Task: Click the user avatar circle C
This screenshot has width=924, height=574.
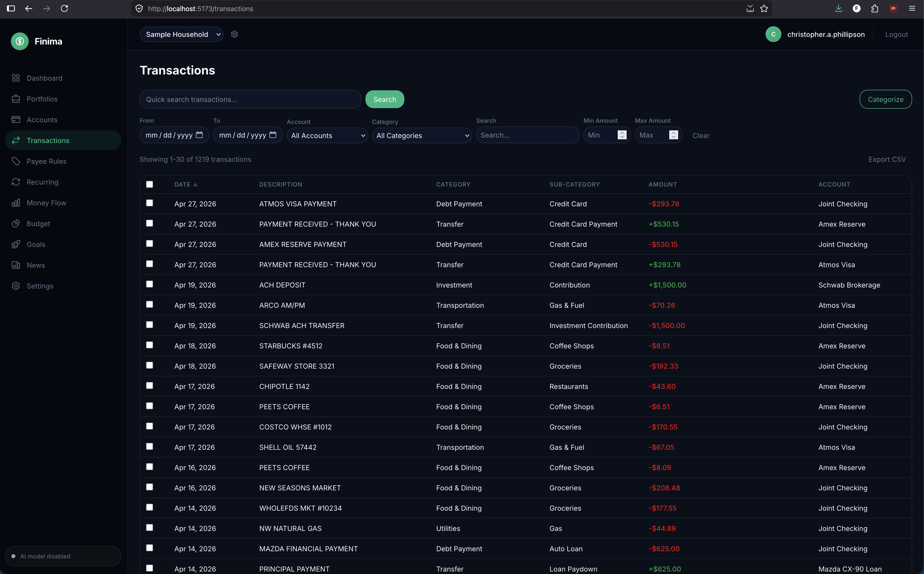Action: [773, 34]
